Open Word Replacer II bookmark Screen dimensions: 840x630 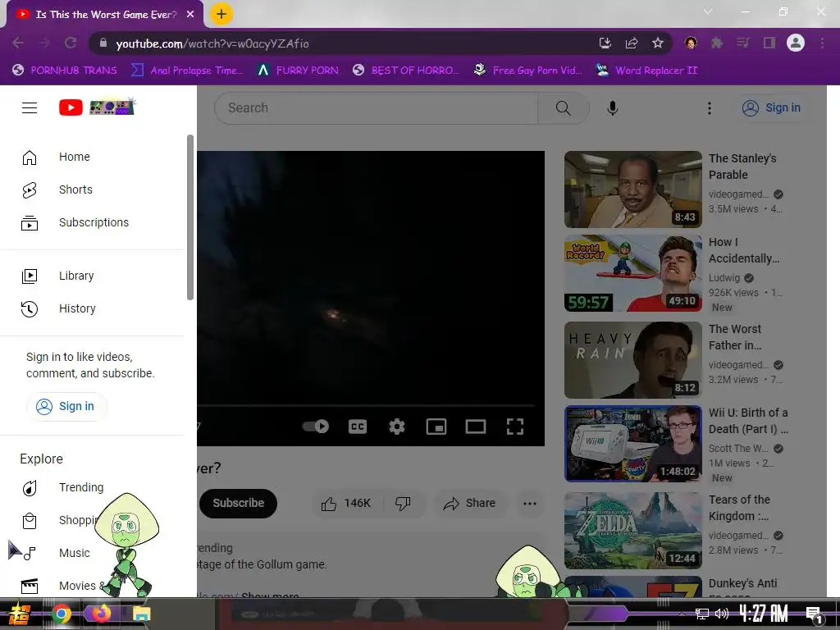646,71
